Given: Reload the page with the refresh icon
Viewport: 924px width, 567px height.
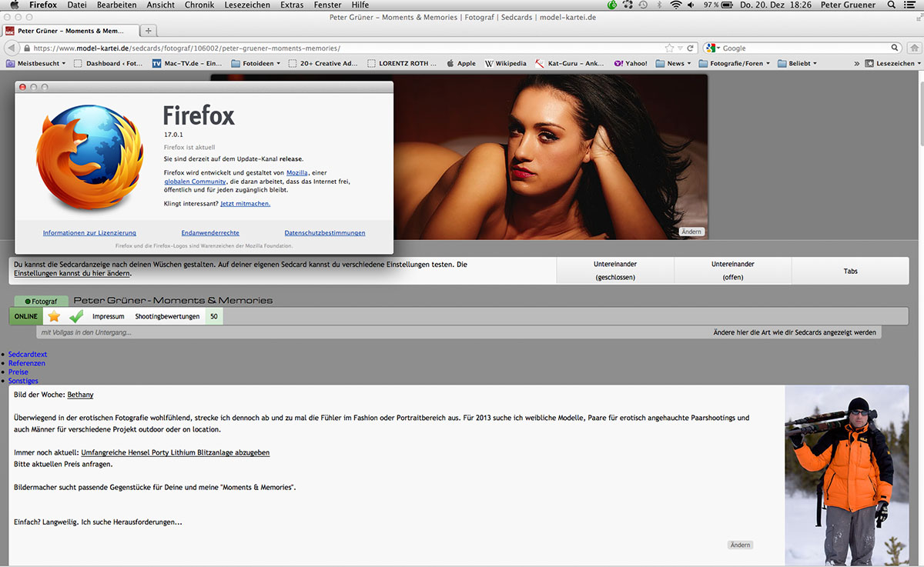Looking at the screenshot, I should click(x=691, y=48).
